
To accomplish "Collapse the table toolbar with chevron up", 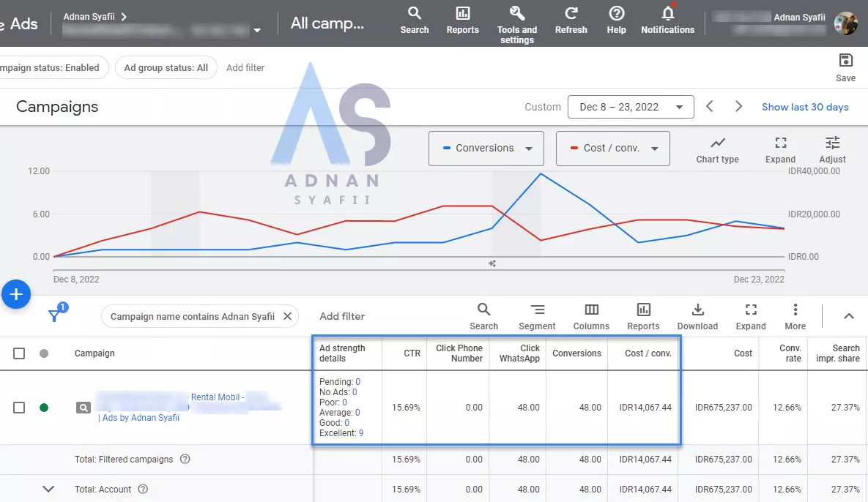I will click(849, 316).
